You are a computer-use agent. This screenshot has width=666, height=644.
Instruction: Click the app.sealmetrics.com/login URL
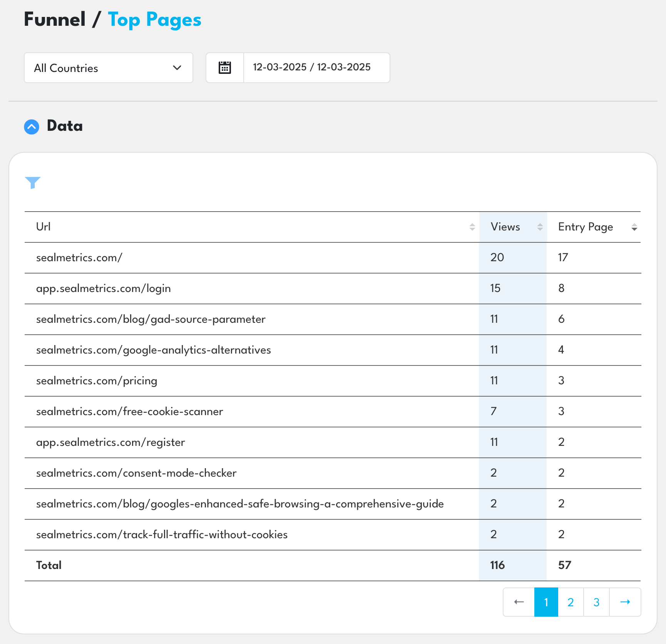[x=103, y=289]
